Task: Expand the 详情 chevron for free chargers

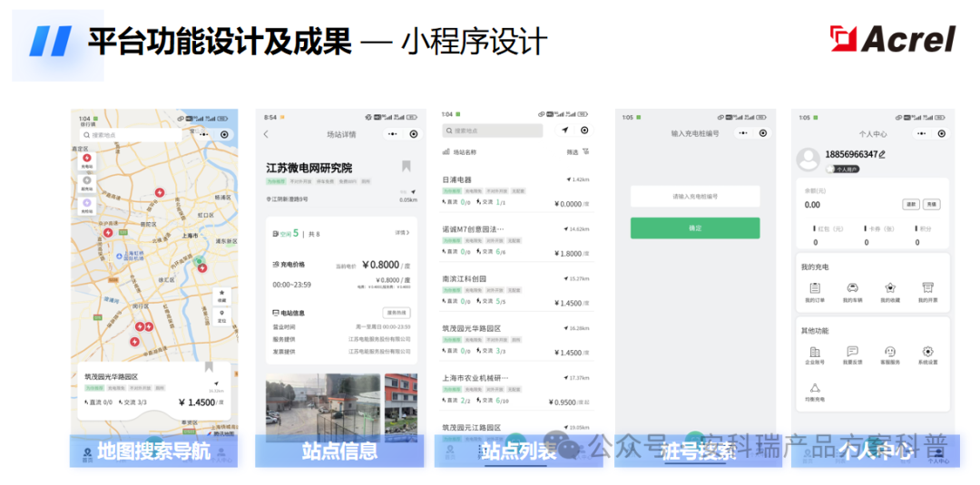Action: 403,233
